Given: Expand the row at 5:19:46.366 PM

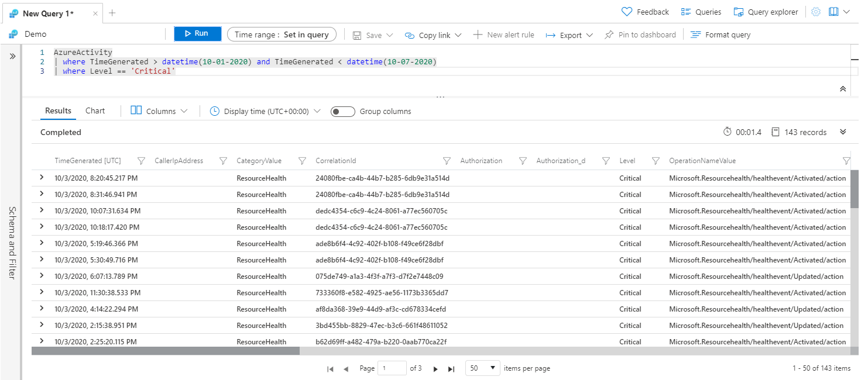Looking at the screenshot, I should (x=42, y=243).
